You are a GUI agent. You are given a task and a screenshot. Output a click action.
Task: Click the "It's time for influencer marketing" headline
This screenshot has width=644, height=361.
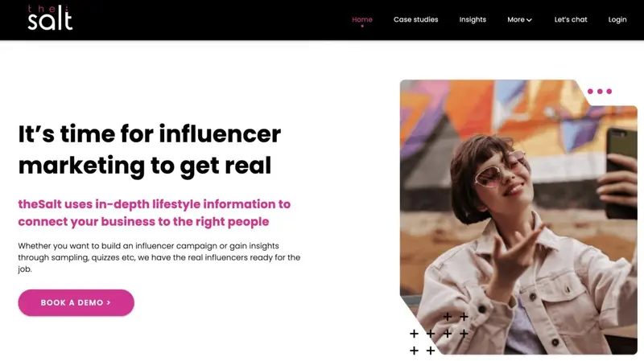click(x=149, y=150)
